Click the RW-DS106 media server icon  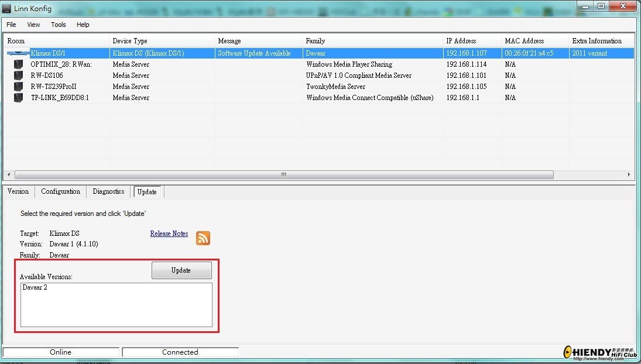tap(18, 75)
